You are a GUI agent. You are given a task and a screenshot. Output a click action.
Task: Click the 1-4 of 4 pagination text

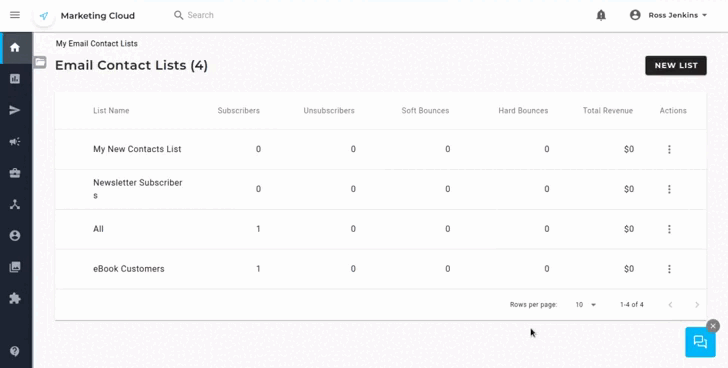[632, 305]
